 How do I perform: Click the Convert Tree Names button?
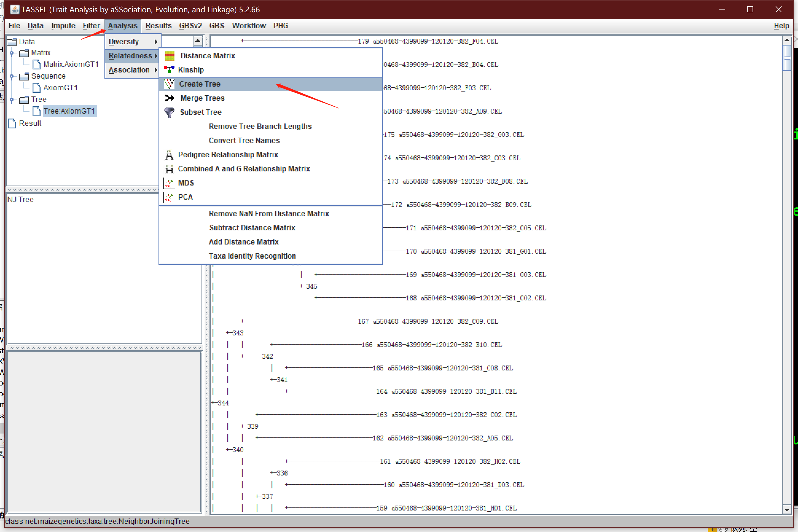click(x=244, y=140)
